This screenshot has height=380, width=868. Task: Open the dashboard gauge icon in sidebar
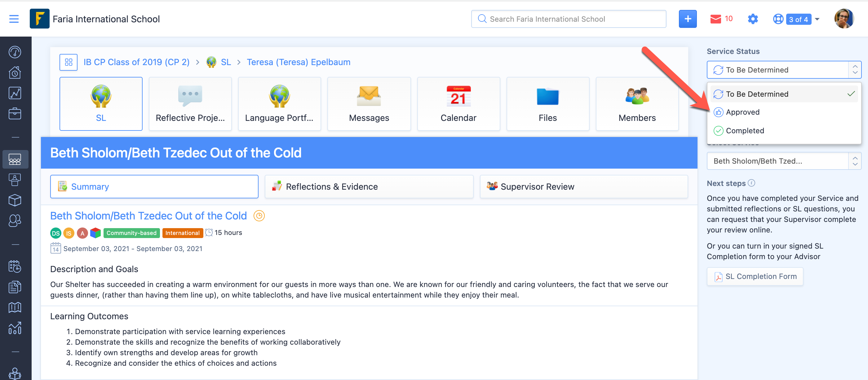coord(15,52)
